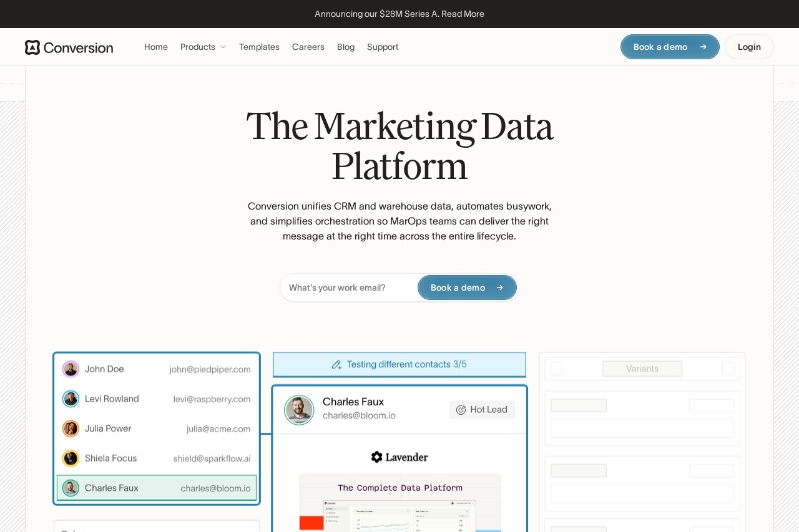Expand the Products dropdown menu

pyautogui.click(x=198, y=47)
